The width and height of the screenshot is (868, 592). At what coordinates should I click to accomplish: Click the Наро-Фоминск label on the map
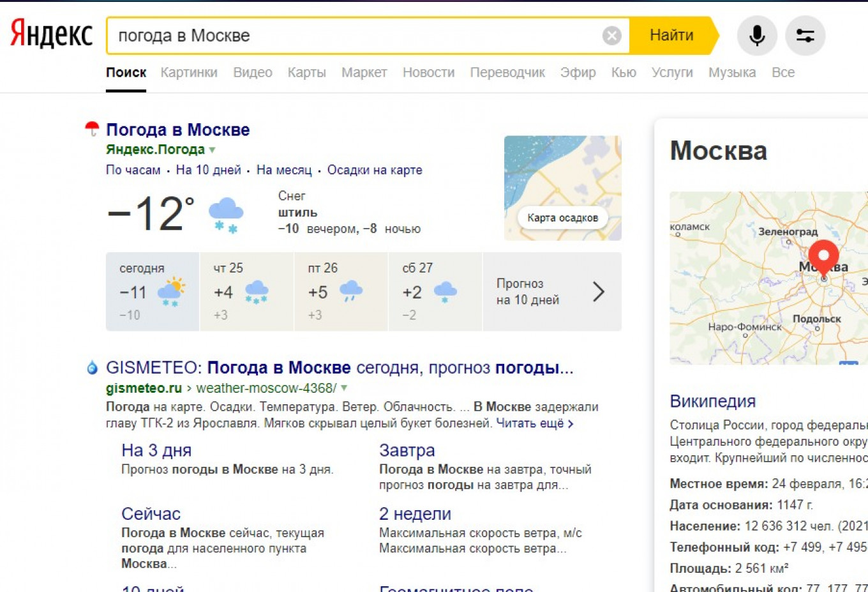745,327
